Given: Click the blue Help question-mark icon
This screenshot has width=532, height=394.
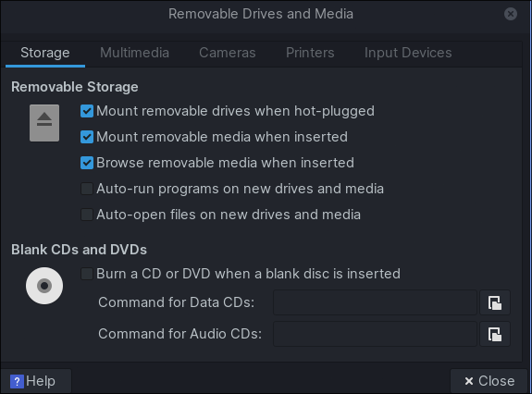Looking at the screenshot, I should (x=17, y=381).
